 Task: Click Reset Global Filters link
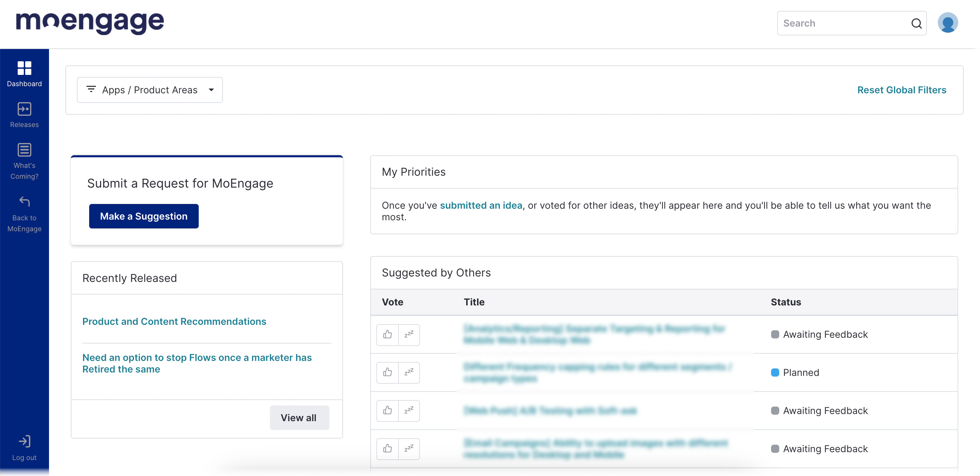[x=901, y=90]
